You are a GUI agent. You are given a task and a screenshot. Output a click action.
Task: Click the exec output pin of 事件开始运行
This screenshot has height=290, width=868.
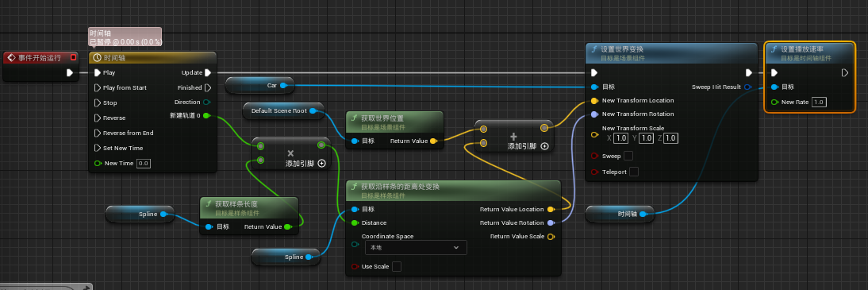pyautogui.click(x=70, y=72)
